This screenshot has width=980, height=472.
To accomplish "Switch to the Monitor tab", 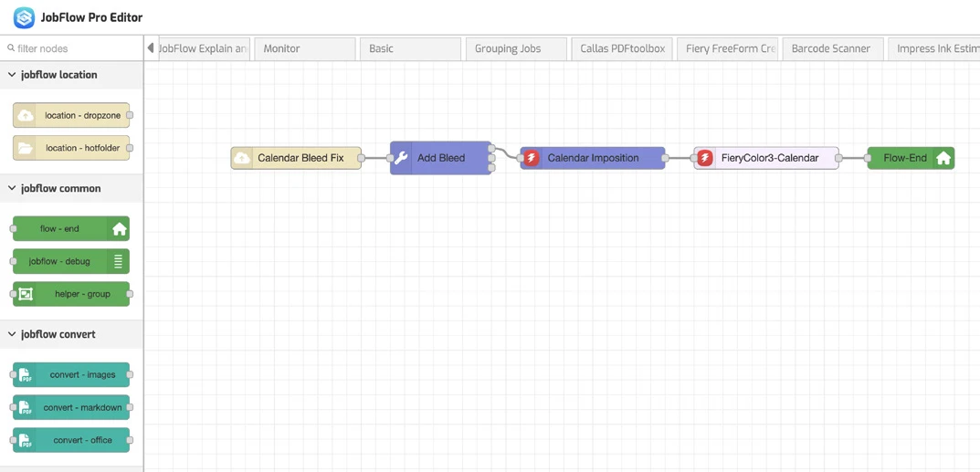I will click(305, 48).
